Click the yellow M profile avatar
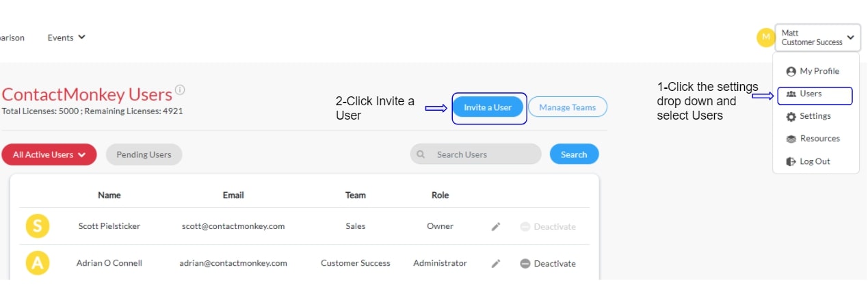Screen dimensions: 868x285 [x=765, y=38]
